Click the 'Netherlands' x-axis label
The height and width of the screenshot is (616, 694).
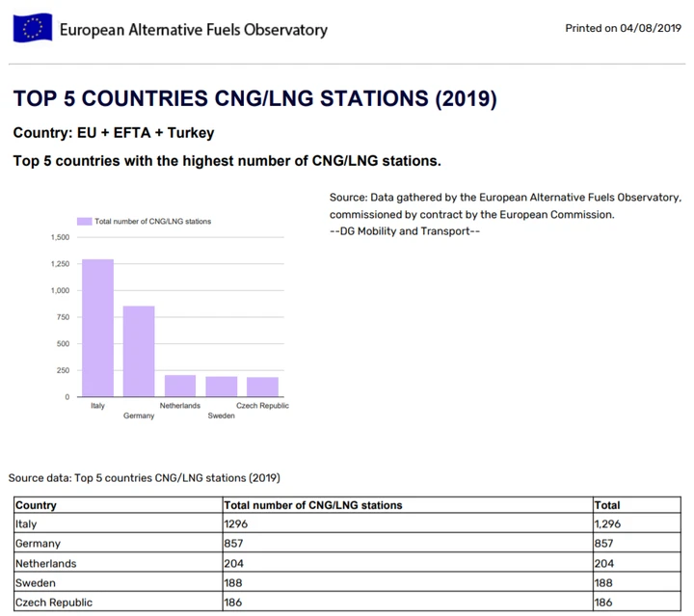(x=180, y=405)
